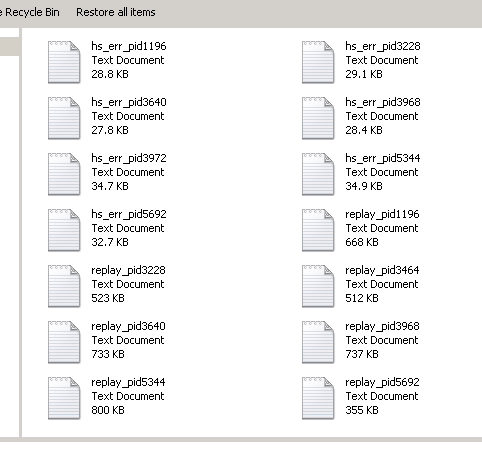
Task: Select the replay_pid1196 file icon
Action: [x=318, y=230]
